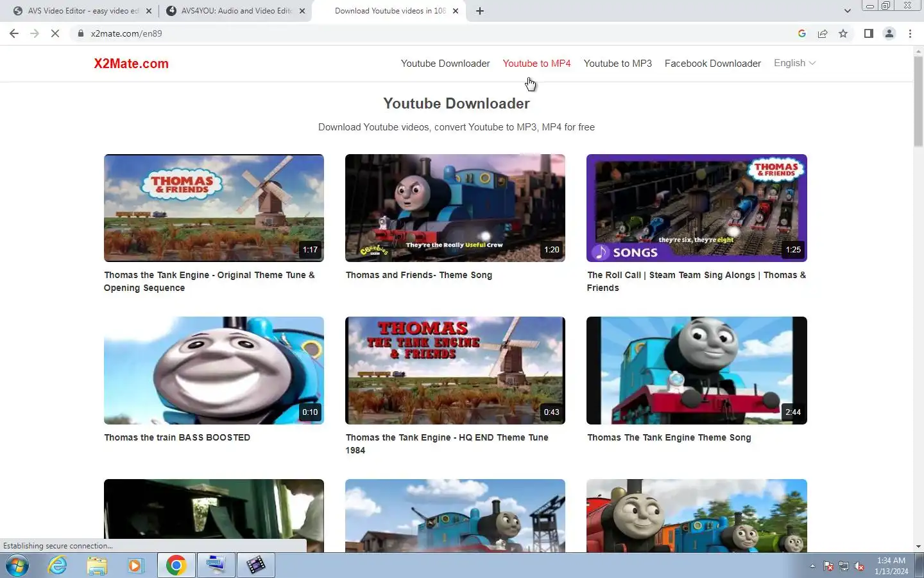
Task: Click the third-row blue engine at crane thumbnail
Action: [455, 516]
